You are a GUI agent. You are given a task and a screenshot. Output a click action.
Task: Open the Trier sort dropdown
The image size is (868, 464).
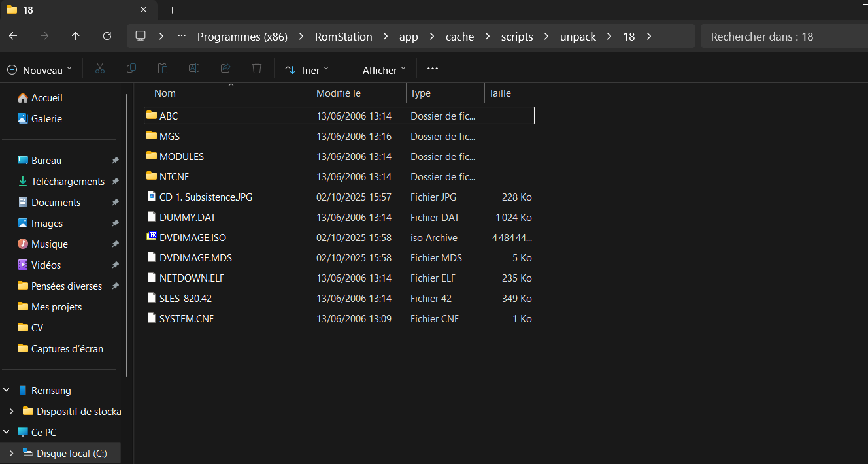point(307,70)
